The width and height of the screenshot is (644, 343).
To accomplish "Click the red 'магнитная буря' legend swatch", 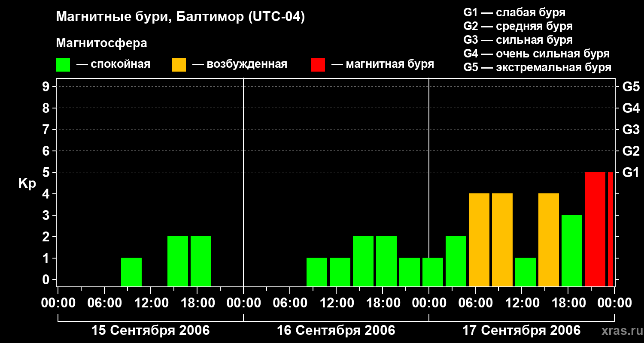I will (x=318, y=65).
